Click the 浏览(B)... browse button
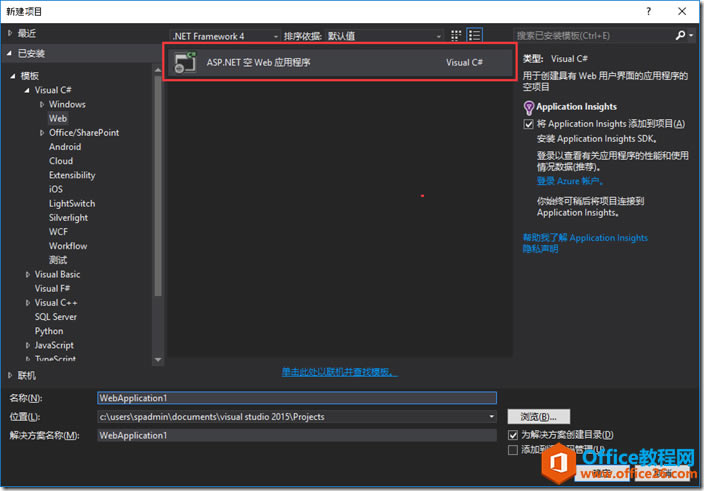This screenshot has height=491, width=704. (x=539, y=416)
